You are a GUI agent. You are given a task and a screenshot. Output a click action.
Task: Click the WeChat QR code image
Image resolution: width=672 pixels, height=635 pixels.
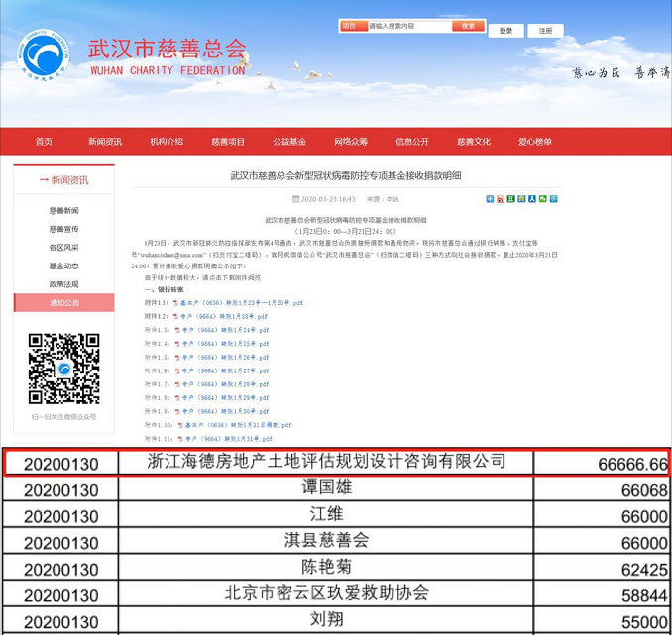[63, 369]
